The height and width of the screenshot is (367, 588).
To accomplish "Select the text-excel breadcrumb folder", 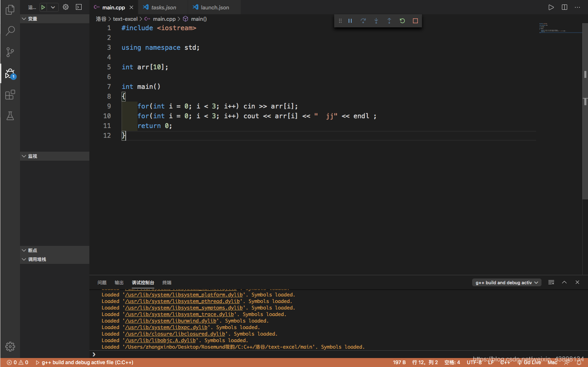I will click(x=125, y=19).
